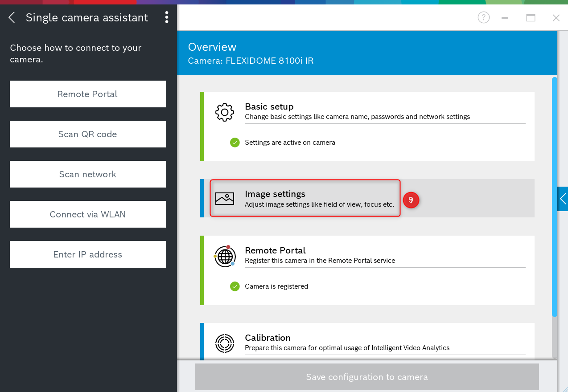Open the three-dot options menu
The width and height of the screenshot is (568, 392).
[x=166, y=18]
